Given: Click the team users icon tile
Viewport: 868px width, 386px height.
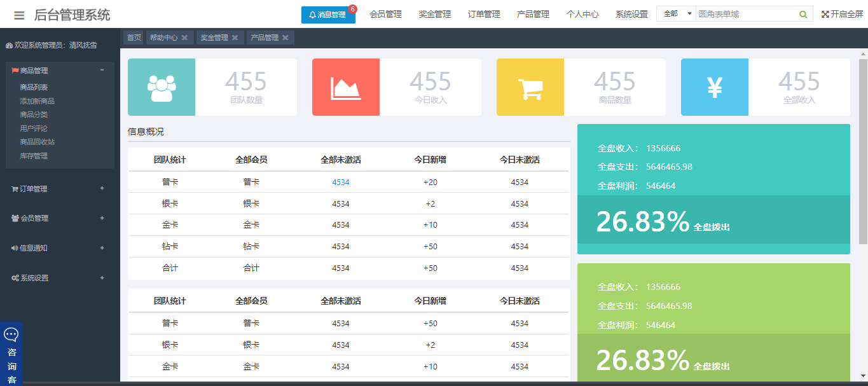Looking at the screenshot, I should (162, 88).
